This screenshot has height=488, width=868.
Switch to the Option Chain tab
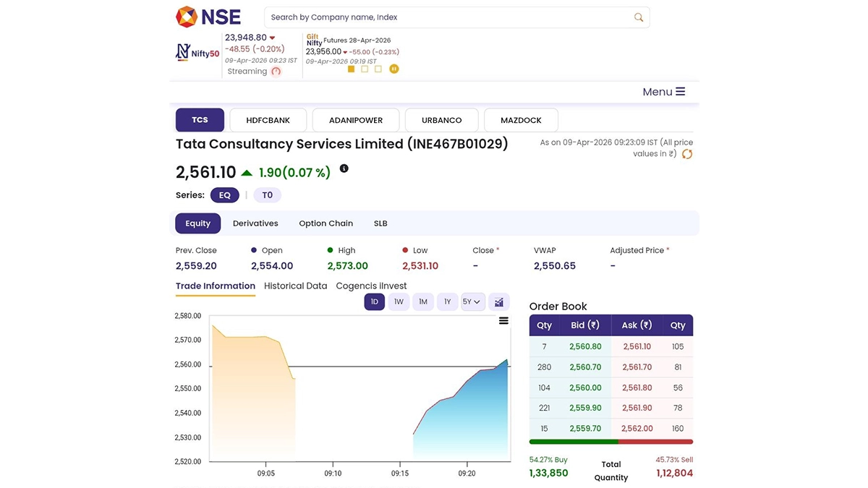point(325,223)
